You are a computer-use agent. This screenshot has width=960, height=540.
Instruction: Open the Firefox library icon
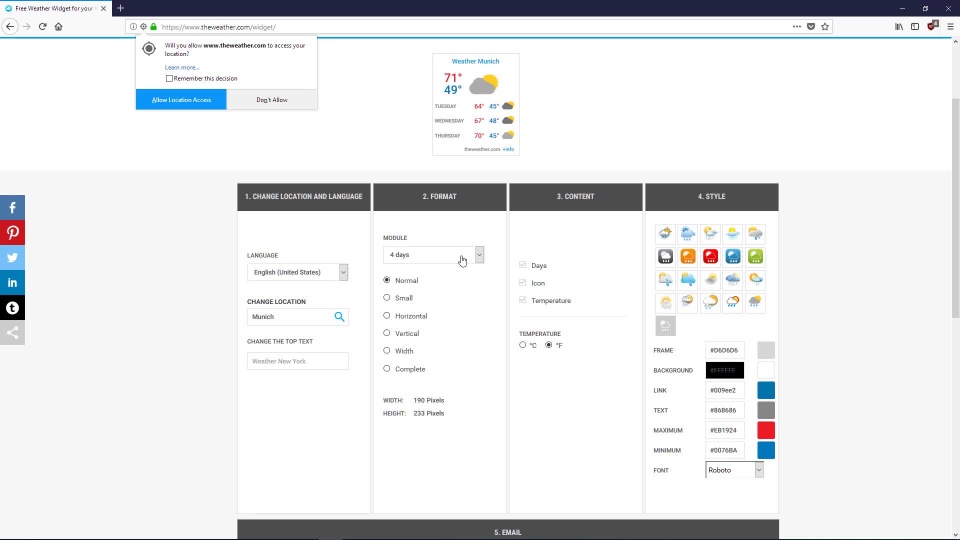[x=899, y=26]
